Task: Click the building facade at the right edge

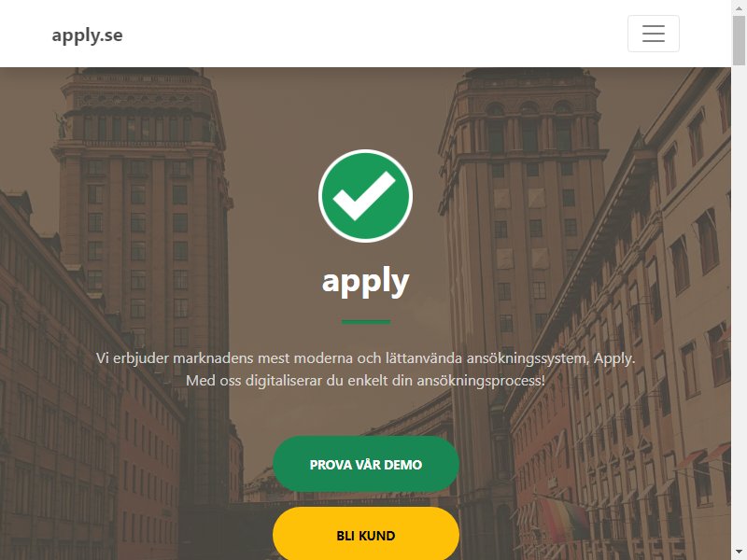Action: click(x=691, y=310)
